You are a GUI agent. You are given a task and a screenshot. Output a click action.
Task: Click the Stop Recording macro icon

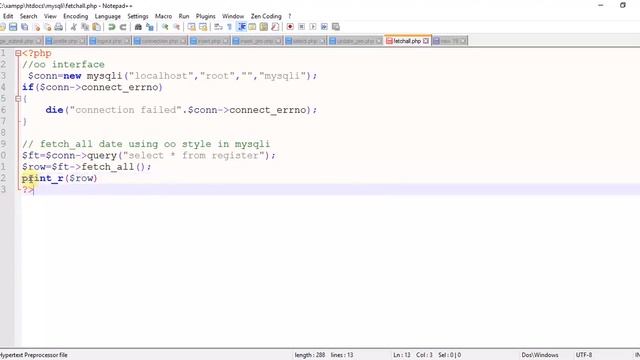tap(301, 27)
